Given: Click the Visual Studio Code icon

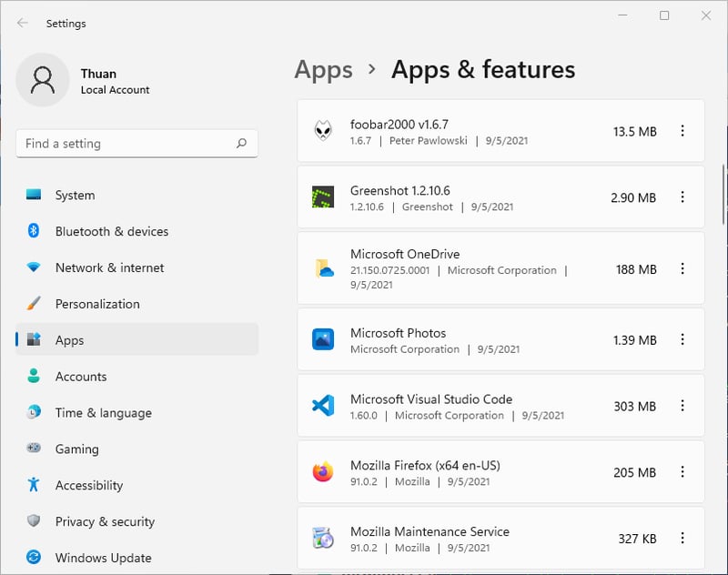Looking at the screenshot, I should (x=323, y=406).
